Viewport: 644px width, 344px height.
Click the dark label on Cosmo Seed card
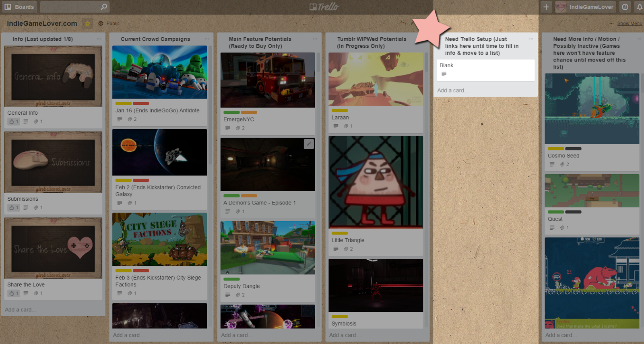(573, 149)
